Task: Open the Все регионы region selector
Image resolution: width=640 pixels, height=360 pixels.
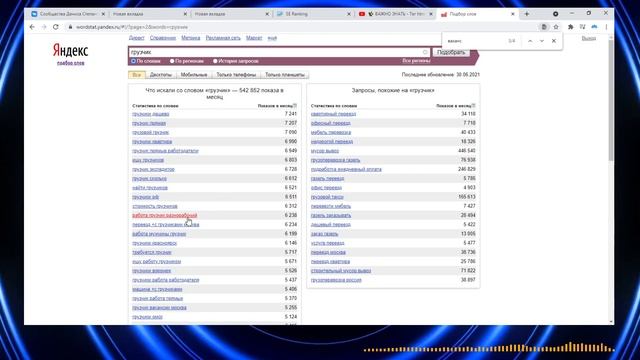Action: (x=416, y=61)
